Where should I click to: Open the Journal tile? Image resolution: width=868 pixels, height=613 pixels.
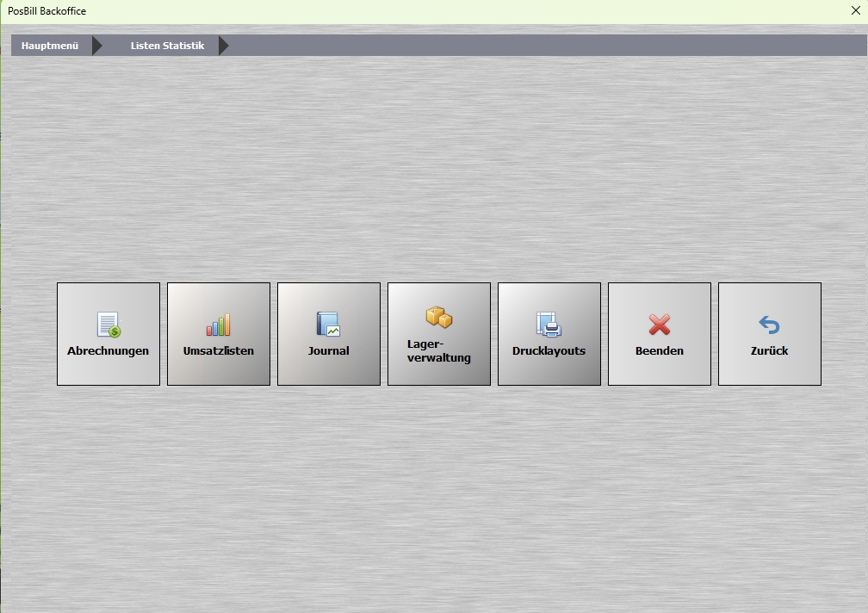(329, 334)
